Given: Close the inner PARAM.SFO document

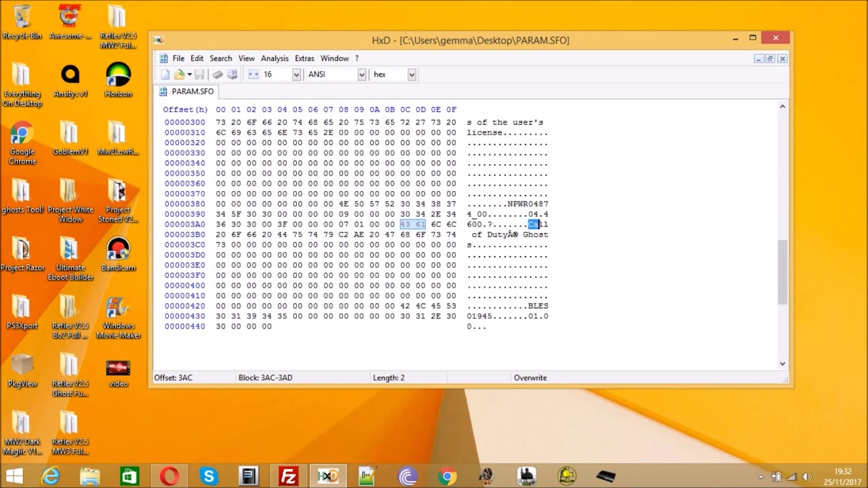Looking at the screenshot, I should pos(782,59).
